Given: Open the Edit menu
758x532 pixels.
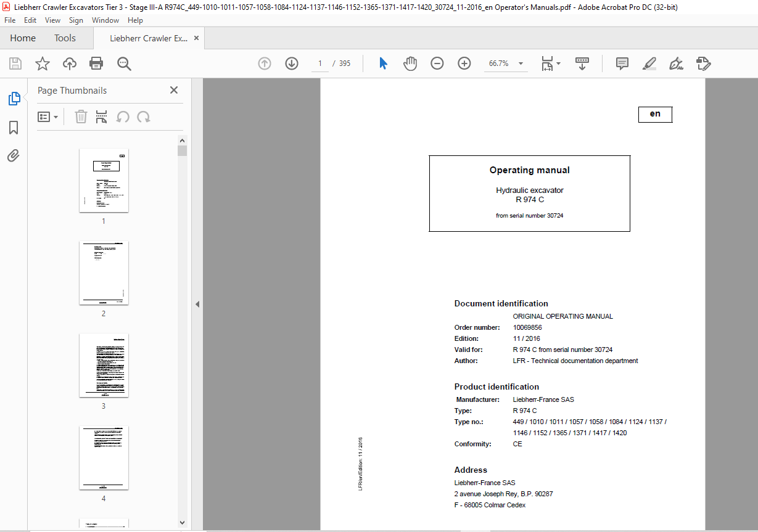Looking at the screenshot, I should coord(30,20).
